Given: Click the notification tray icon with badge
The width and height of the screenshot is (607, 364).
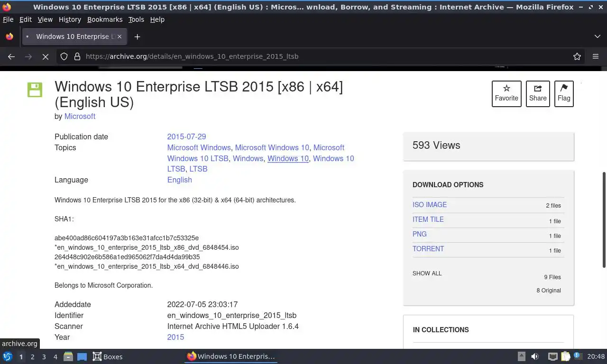Looking at the screenshot, I should 577,356.
